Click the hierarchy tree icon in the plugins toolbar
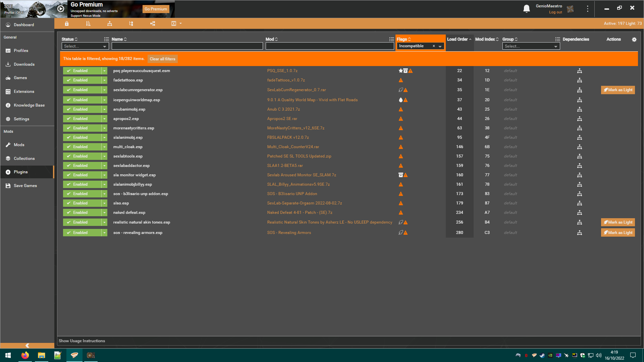This screenshot has width=644, height=362. click(110, 23)
